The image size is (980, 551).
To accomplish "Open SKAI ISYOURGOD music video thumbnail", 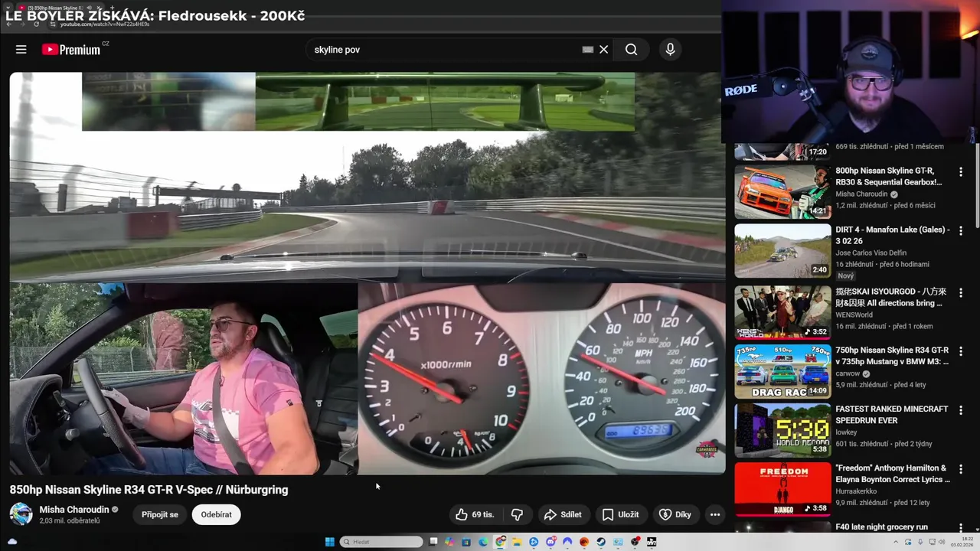I will 782,312.
